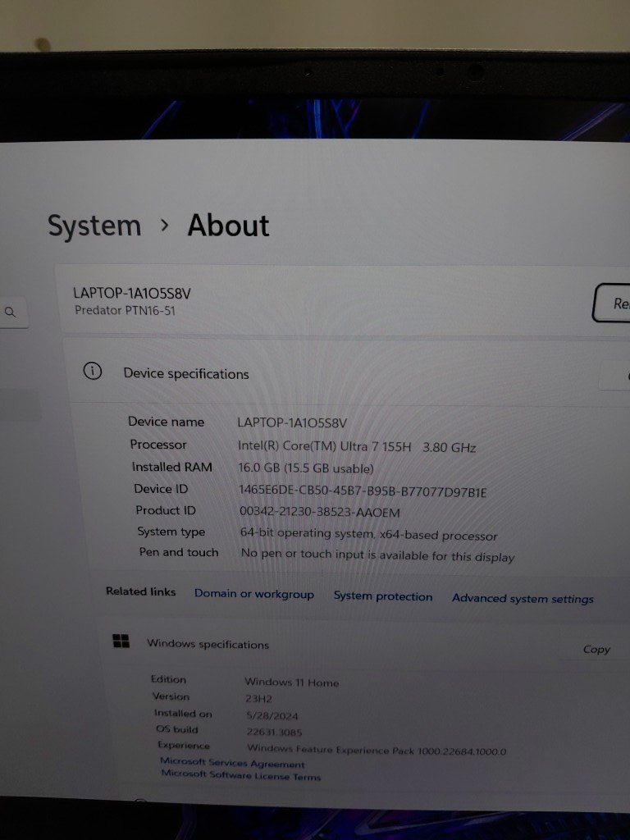Click the Windows logo icon beside Windows specifications
Viewport: 630px width, 840px height.
click(121, 641)
